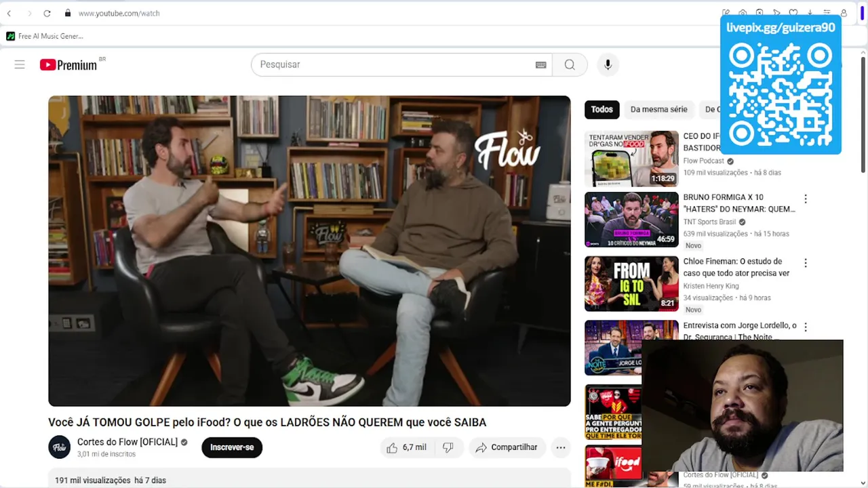This screenshot has width=868, height=488.
Task: Click '191 mil visualizações há 7 dias' text
Action: pyautogui.click(x=111, y=481)
